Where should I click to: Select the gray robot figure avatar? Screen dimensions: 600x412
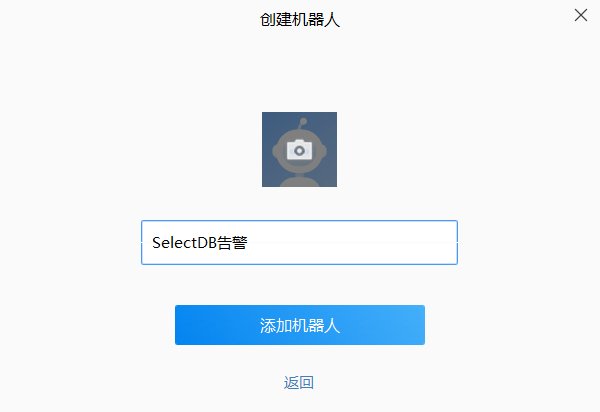299,149
